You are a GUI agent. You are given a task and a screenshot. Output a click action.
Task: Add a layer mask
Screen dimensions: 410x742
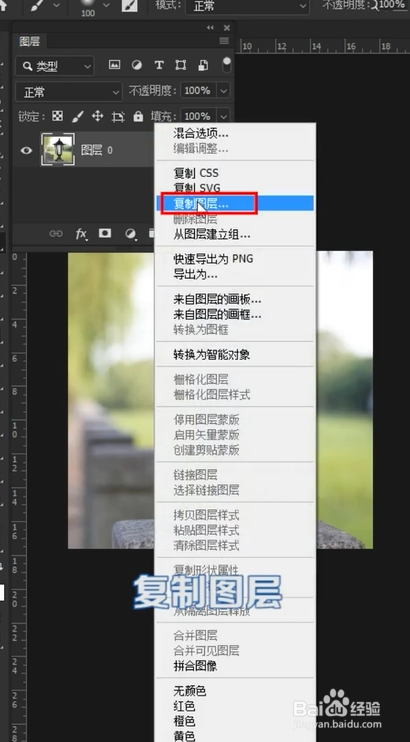tap(105, 233)
